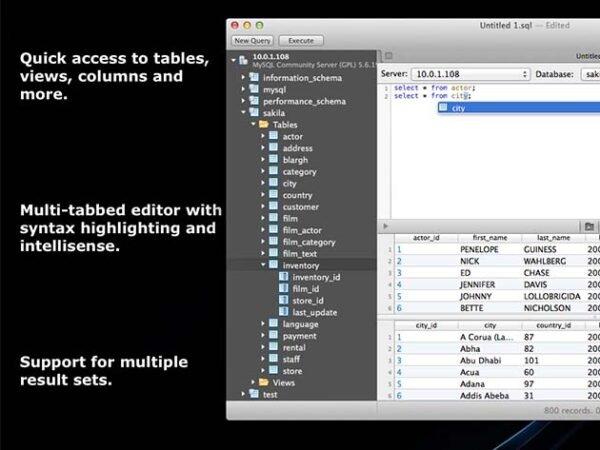Click the mysql database icon
Screen dimensions: 600x450
coord(254,89)
